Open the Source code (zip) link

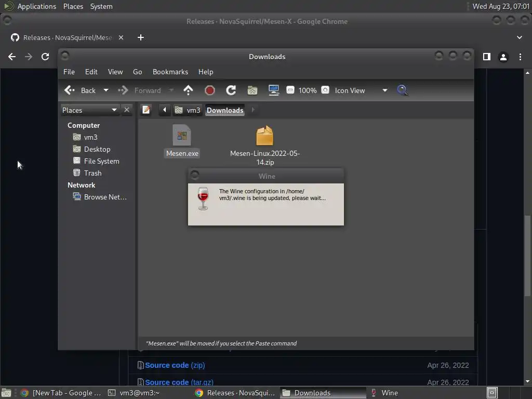175,365
